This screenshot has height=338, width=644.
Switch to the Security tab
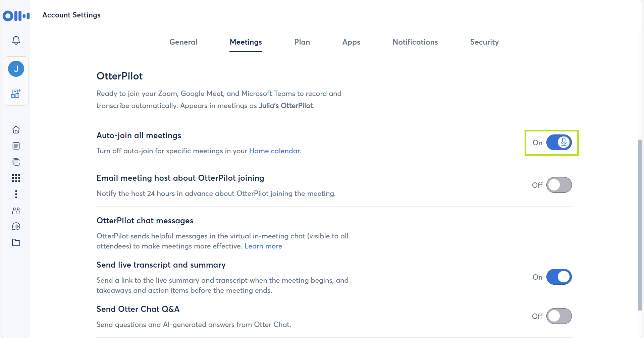484,42
